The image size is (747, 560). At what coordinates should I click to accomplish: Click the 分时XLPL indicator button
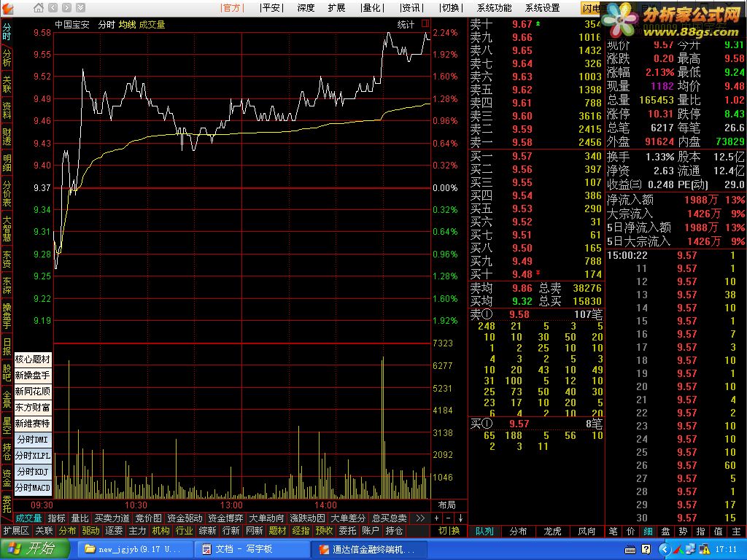pos(32,456)
